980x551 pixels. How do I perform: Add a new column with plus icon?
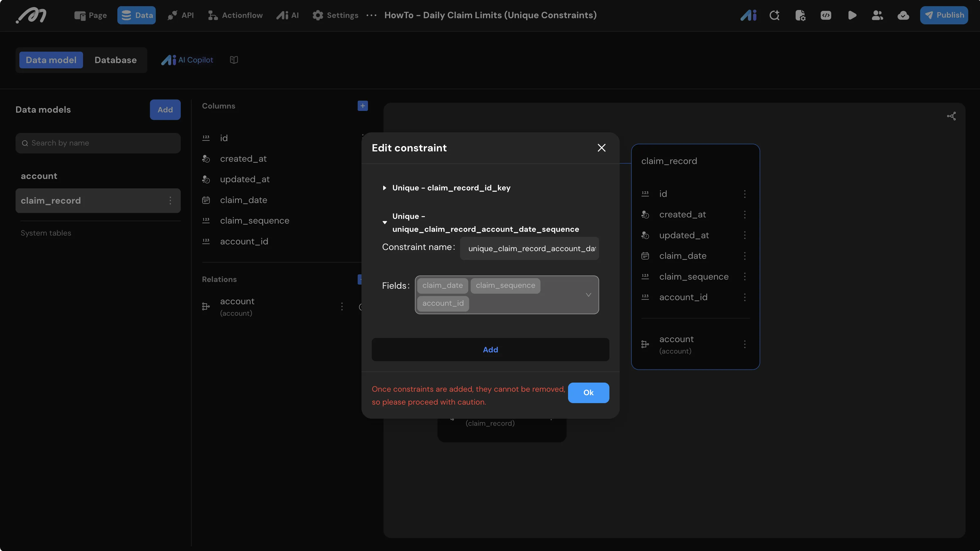click(x=363, y=106)
